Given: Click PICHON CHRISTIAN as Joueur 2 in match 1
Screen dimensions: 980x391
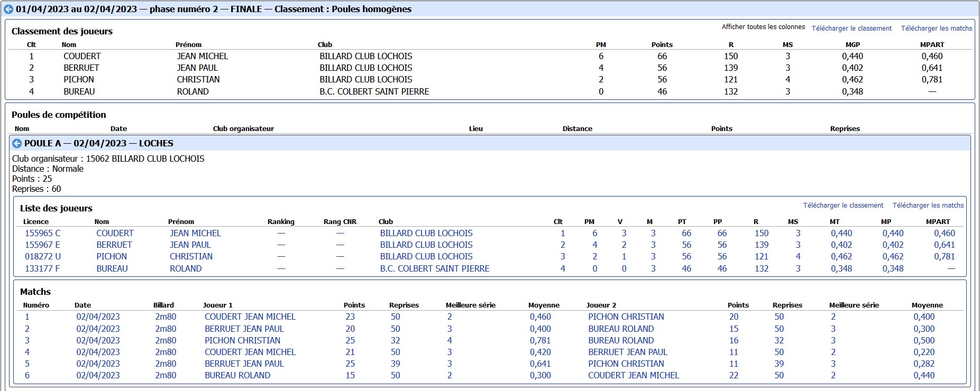Looking at the screenshot, I should (x=626, y=316).
